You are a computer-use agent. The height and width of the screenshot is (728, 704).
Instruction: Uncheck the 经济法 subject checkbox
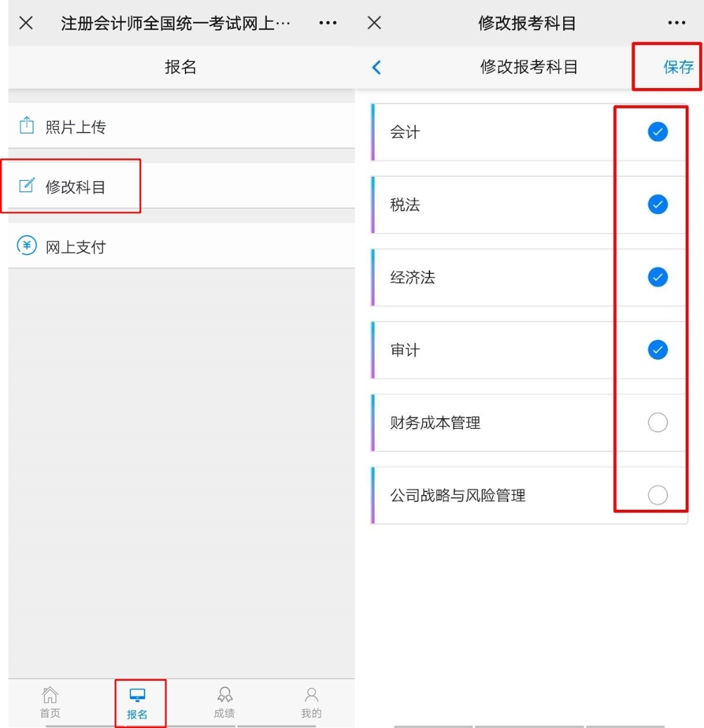point(658,277)
